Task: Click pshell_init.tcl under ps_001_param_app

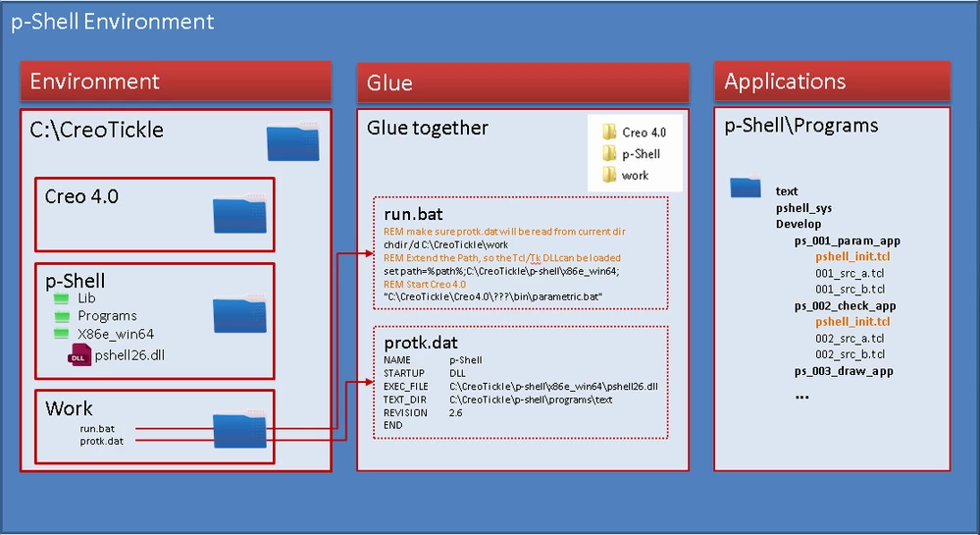Action: pyautogui.click(x=852, y=256)
